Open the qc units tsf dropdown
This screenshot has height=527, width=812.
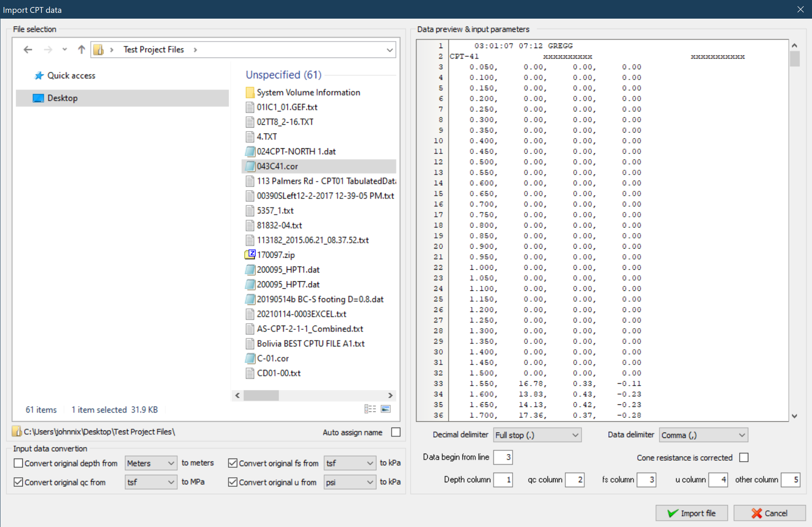click(x=151, y=482)
